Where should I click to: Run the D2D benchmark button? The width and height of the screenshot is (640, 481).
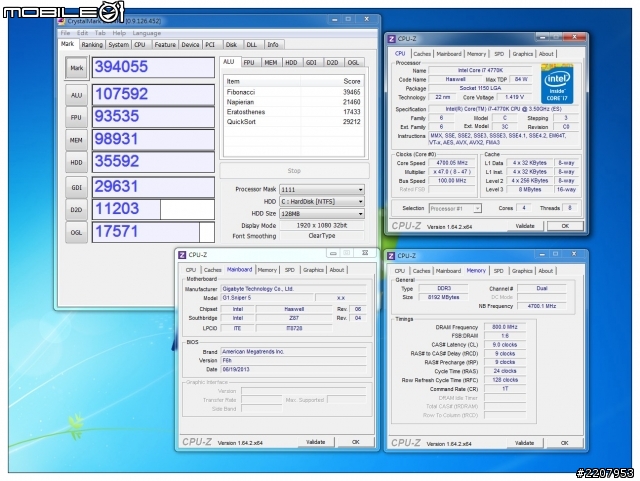pos(76,210)
